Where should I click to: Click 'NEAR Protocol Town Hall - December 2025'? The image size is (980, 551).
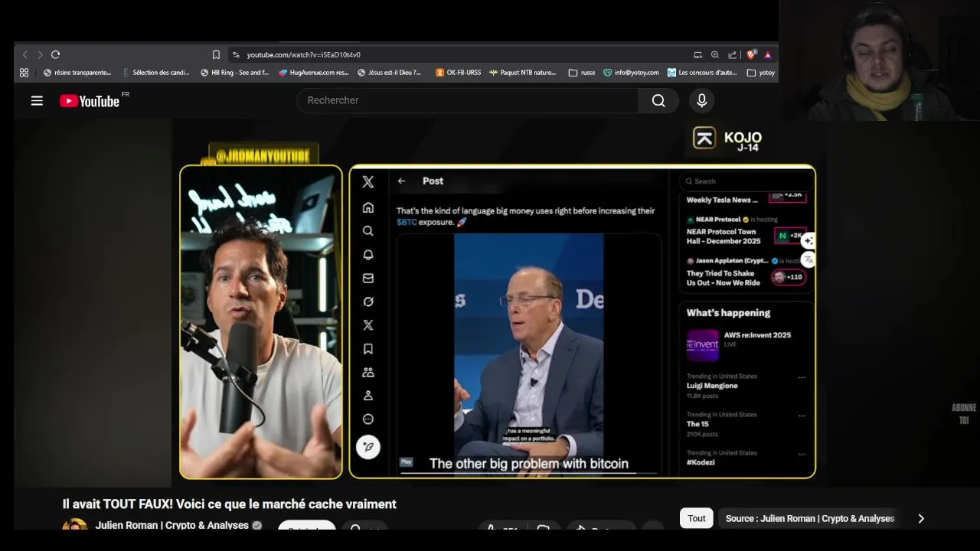[x=724, y=236]
